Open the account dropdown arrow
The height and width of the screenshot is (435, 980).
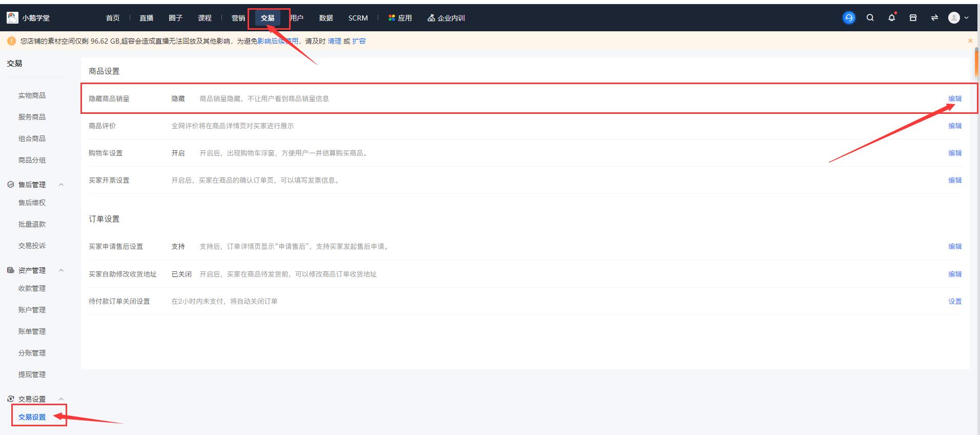click(967, 18)
